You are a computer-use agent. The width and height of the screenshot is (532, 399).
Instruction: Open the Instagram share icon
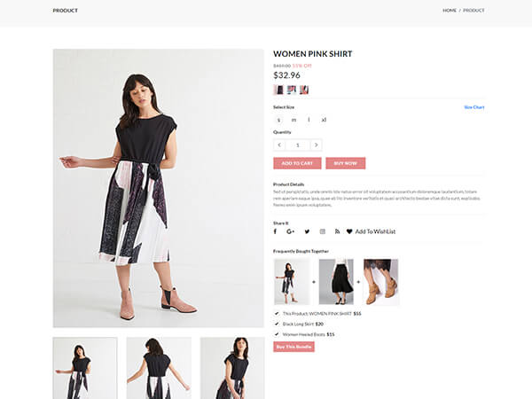click(323, 231)
